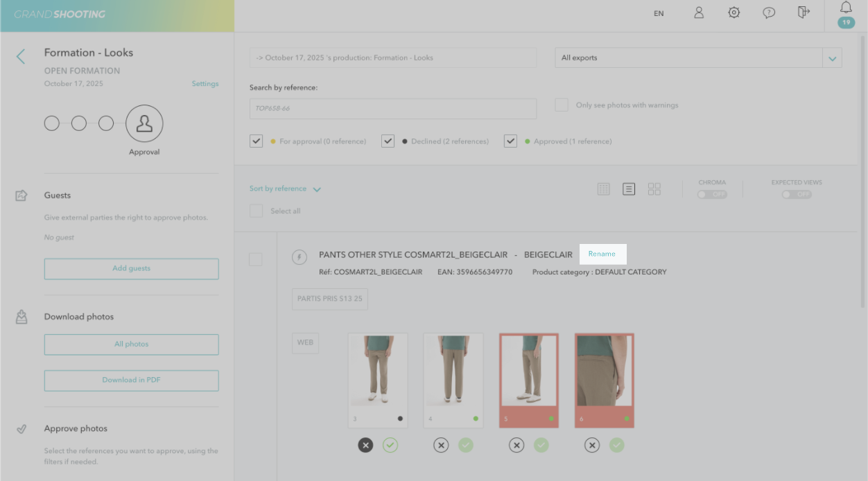
Task: Toggle the EXPECTED VIEWS switch
Action: coord(797,195)
